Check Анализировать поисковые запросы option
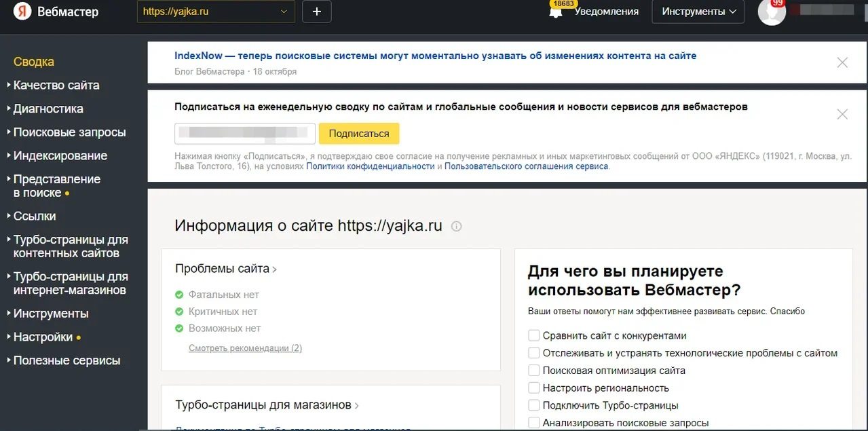Image resolution: width=868 pixels, height=431 pixels. tap(534, 423)
